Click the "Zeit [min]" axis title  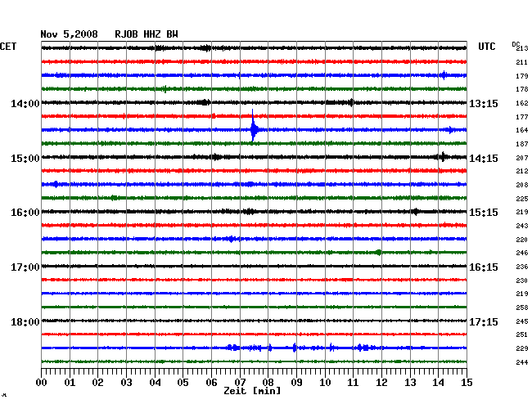point(252,391)
